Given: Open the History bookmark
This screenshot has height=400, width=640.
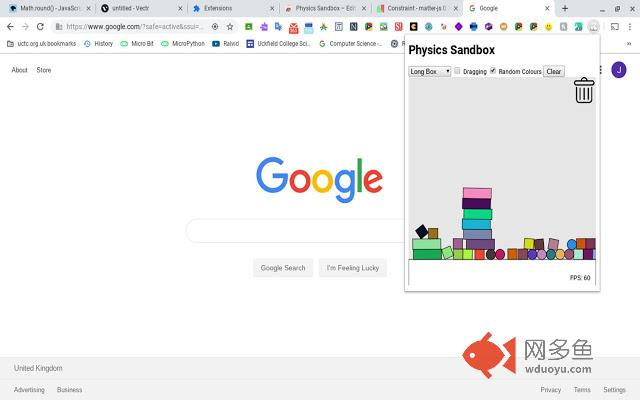Looking at the screenshot, I should tap(98, 43).
